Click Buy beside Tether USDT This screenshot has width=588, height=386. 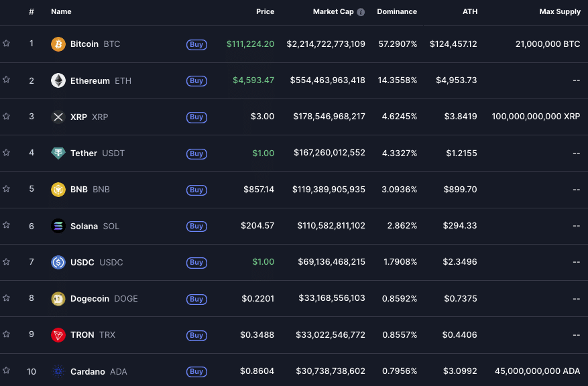(196, 153)
